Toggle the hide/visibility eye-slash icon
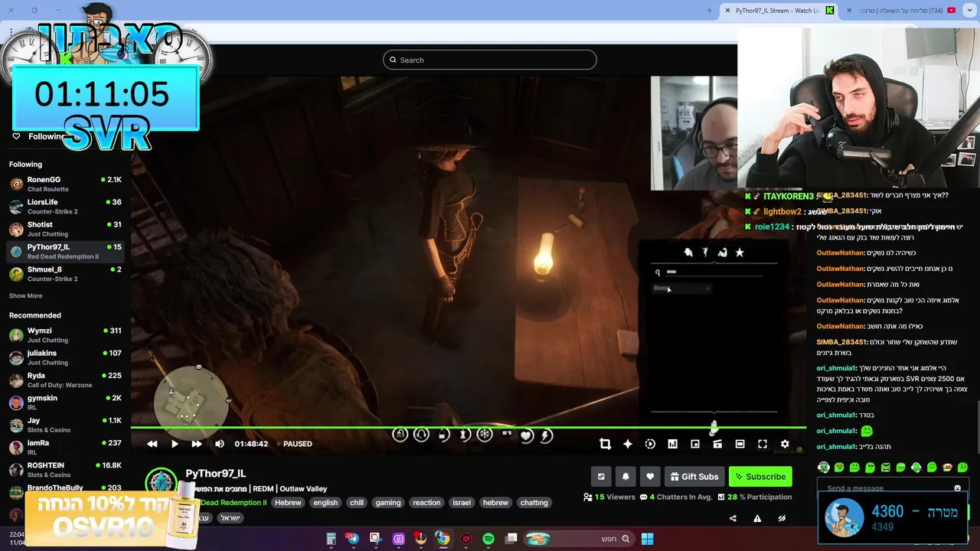980x551 pixels. (x=782, y=518)
